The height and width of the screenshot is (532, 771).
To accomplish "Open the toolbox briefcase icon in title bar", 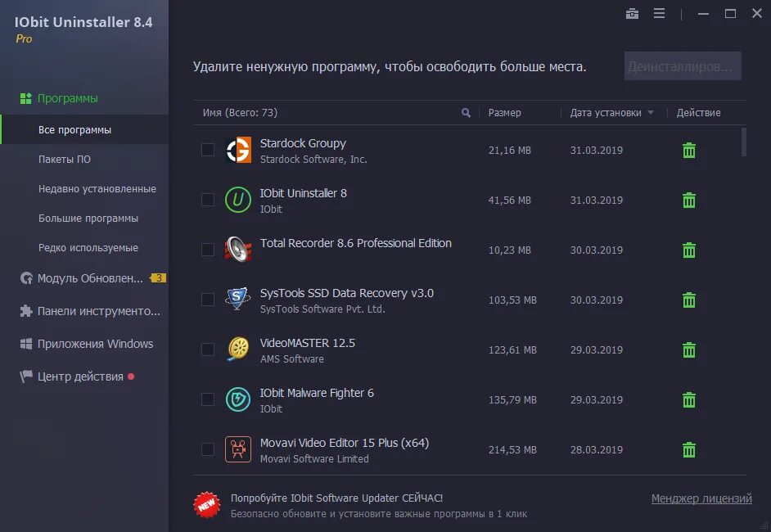I will [x=632, y=14].
